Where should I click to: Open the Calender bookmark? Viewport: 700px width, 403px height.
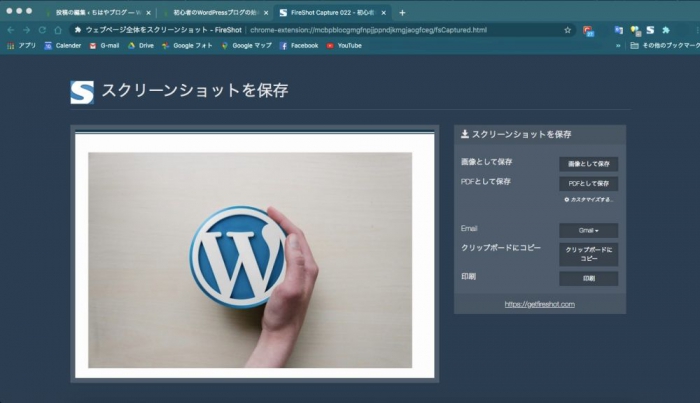tap(62, 46)
